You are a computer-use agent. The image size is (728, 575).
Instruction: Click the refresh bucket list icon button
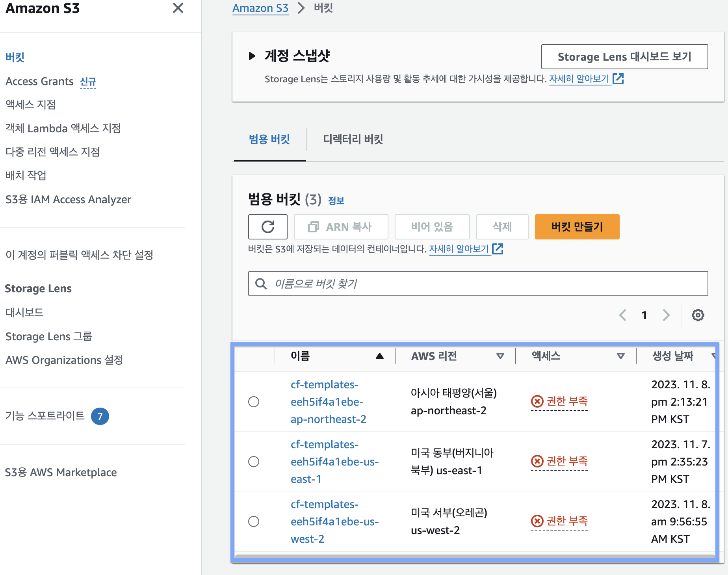click(267, 227)
